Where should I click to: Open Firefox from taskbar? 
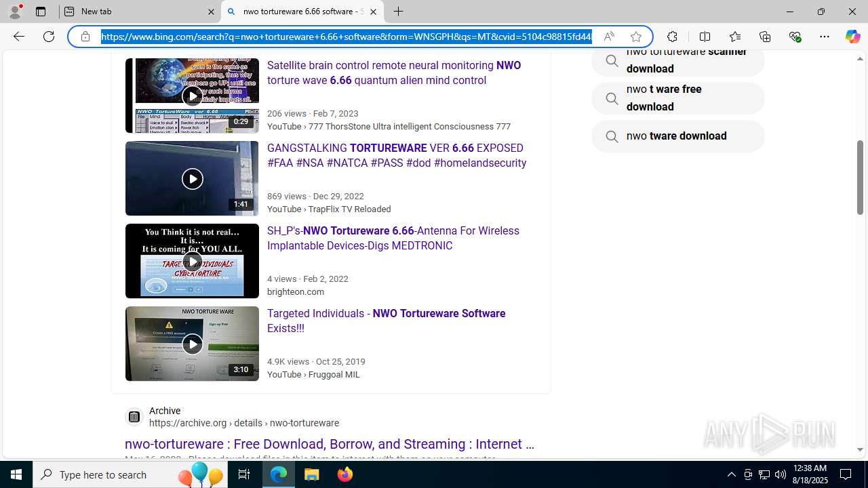[x=344, y=474]
